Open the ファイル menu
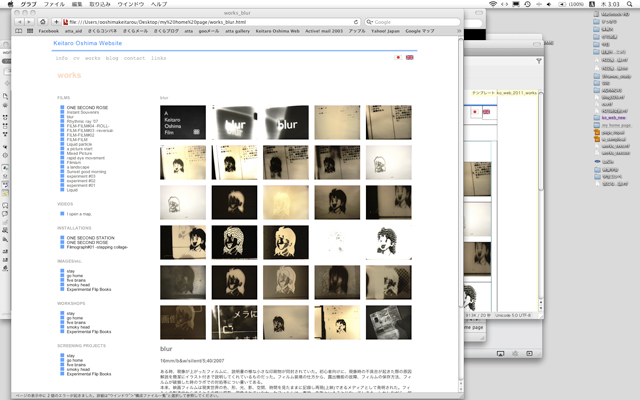 [54, 4]
